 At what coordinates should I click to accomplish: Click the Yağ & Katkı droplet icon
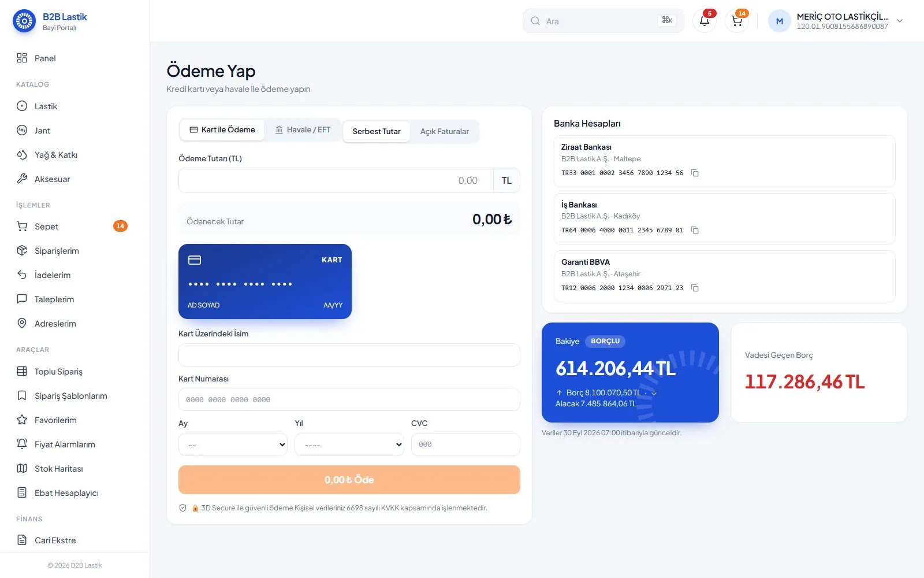tap(22, 154)
